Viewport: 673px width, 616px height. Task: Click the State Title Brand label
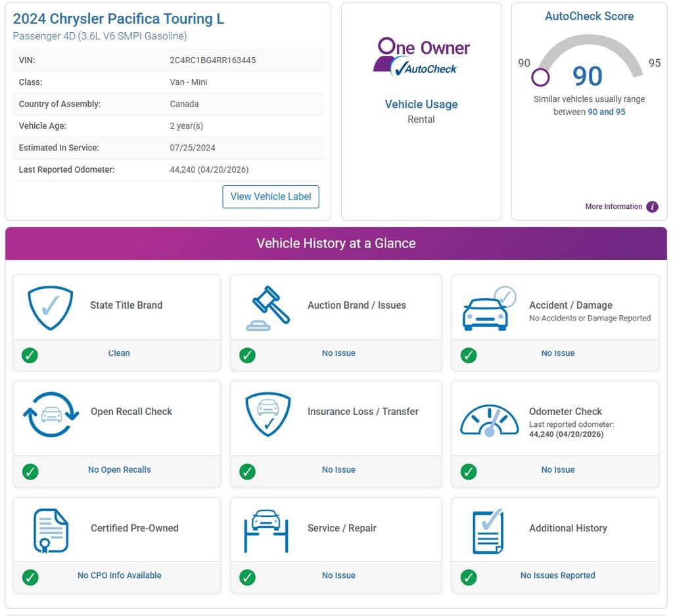click(126, 305)
